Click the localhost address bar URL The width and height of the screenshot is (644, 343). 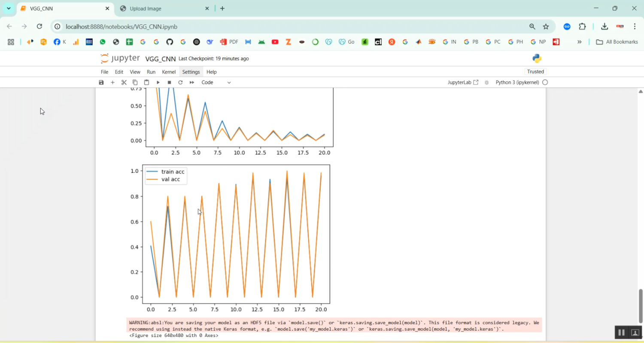pos(122,27)
